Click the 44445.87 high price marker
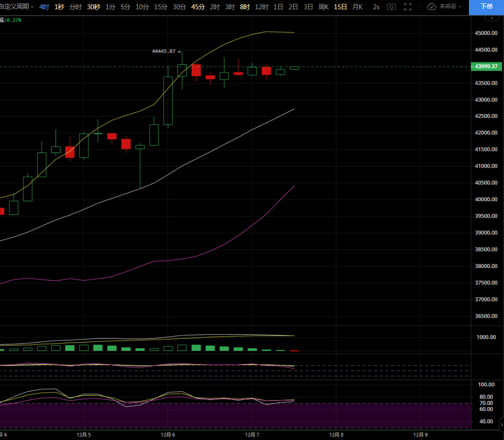Image resolution: width=504 pixels, height=440 pixels. (x=164, y=51)
